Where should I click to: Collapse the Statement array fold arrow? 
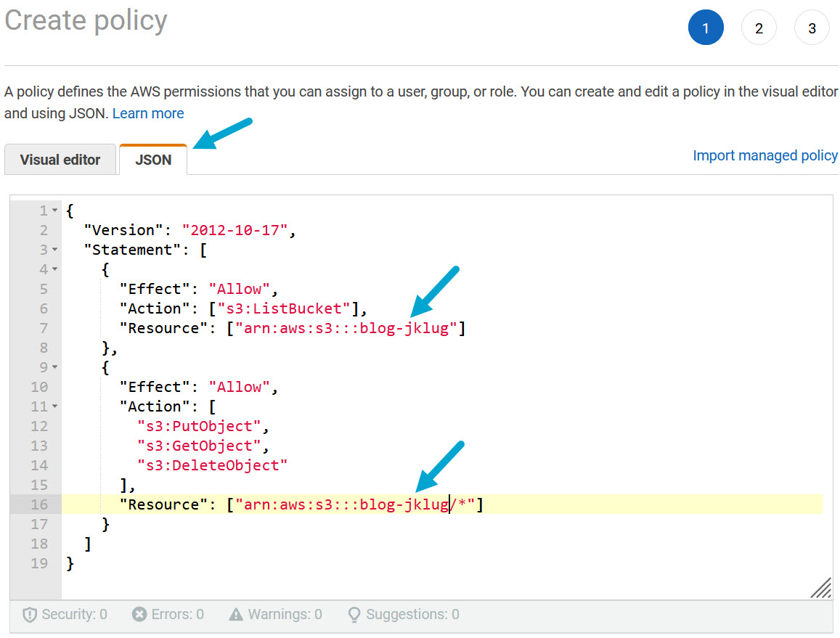point(55,250)
